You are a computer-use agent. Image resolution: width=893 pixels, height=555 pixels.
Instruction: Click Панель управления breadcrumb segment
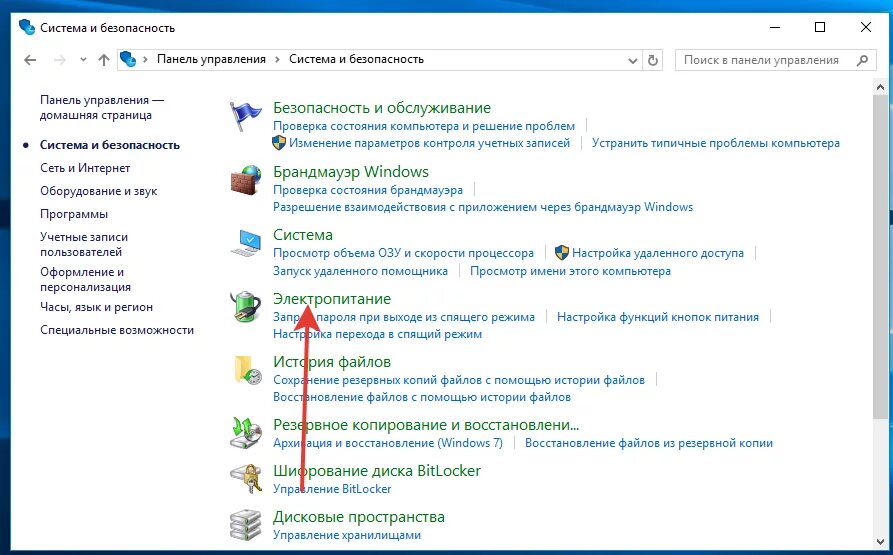(x=211, y=59)
